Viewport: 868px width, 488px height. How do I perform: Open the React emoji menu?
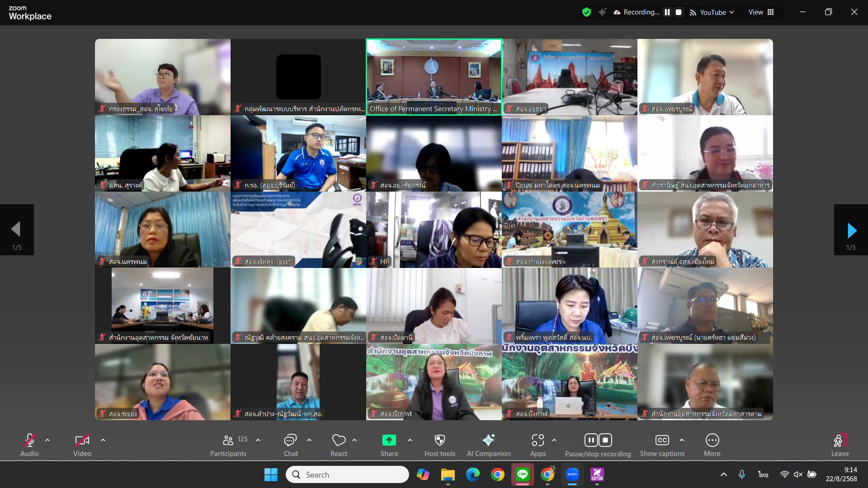pos(339,441)
